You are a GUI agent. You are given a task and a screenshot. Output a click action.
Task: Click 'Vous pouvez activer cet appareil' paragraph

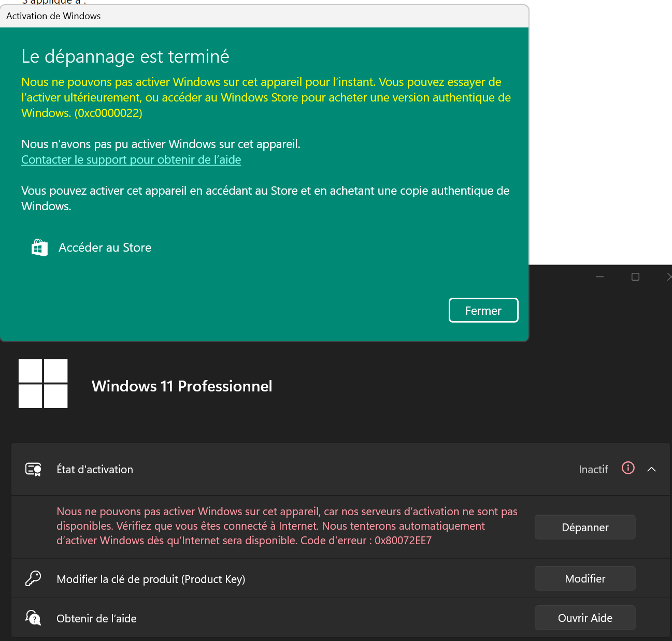265,198
